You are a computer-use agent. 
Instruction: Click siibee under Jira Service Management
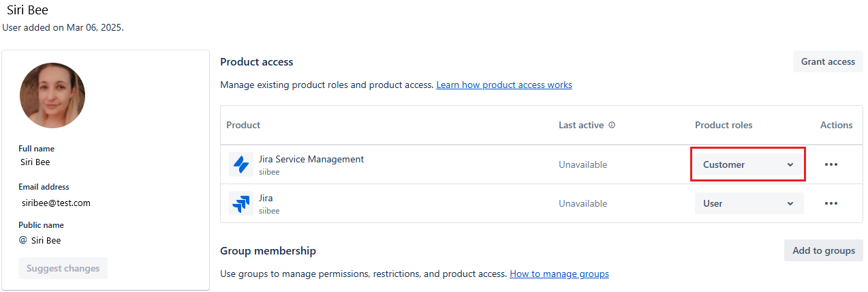coord(269,172)
